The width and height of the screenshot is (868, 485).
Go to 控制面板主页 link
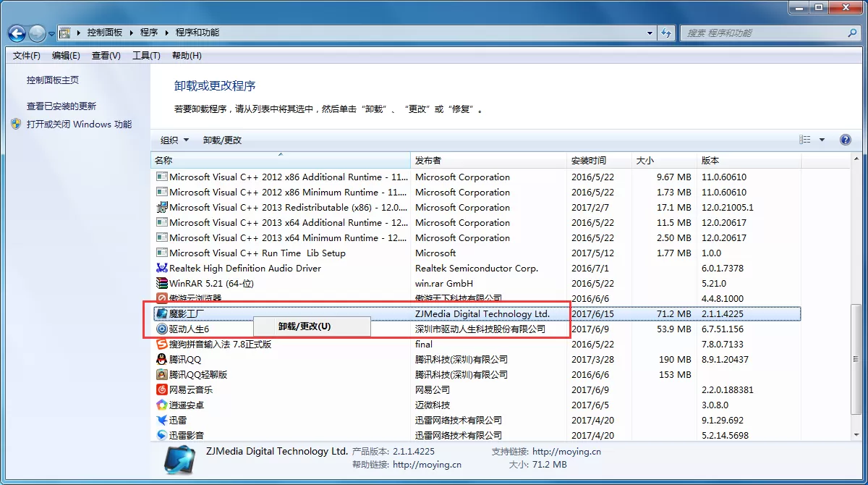53,80
